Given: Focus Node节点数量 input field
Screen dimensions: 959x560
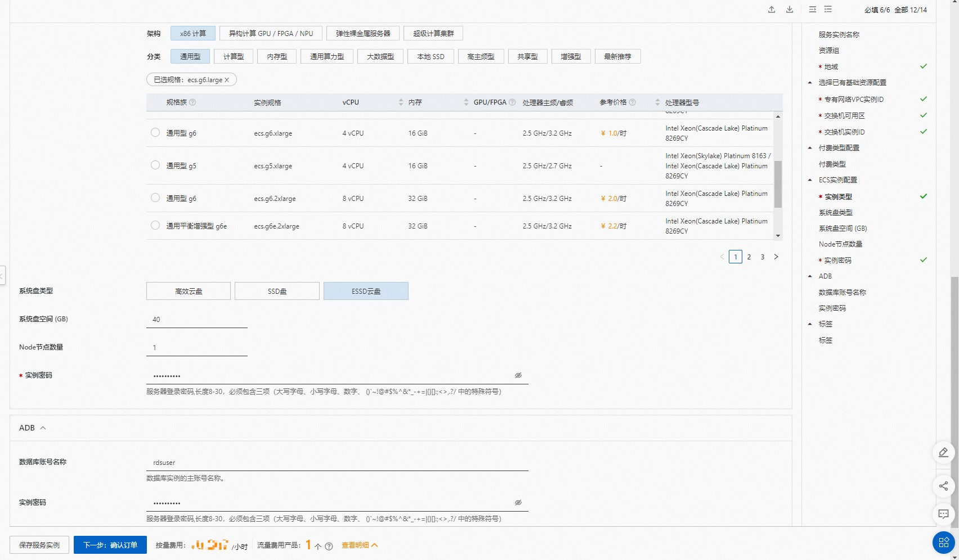Looking at the screenshot, I should coord(197,348).
